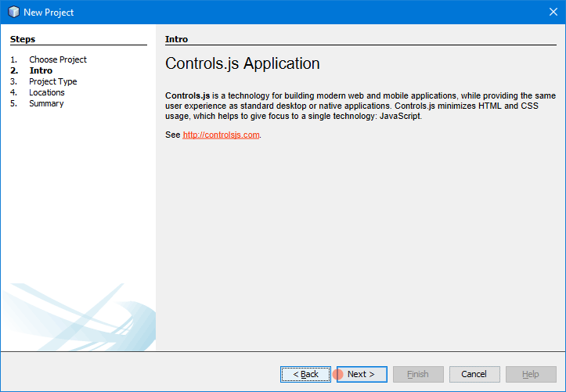Viewport: 566px width, 392px height.
Task: Click the greyed Help button
Action: (x=531, y=374)
